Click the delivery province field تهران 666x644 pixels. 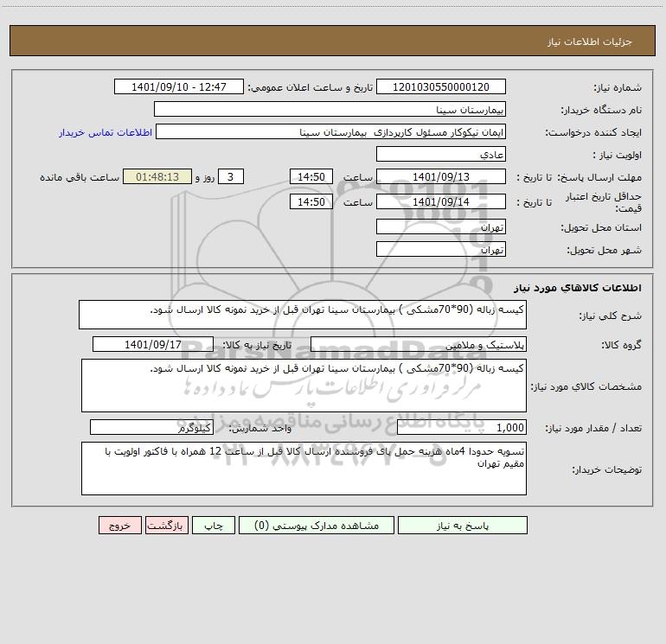point(441,227)
